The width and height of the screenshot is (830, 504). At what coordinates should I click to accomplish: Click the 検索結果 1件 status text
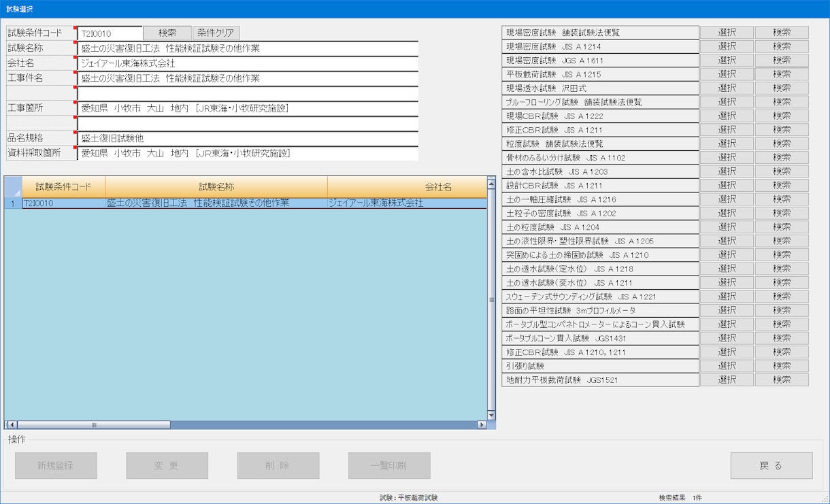pyautogui.click(x=680, y=498)
